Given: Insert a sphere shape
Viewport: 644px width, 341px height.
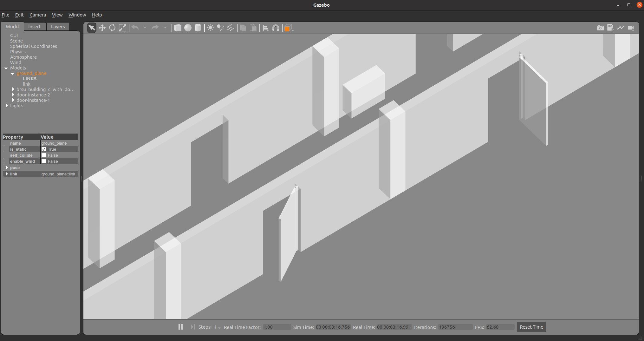Looking at the screenshot, I should pos(188,28).
